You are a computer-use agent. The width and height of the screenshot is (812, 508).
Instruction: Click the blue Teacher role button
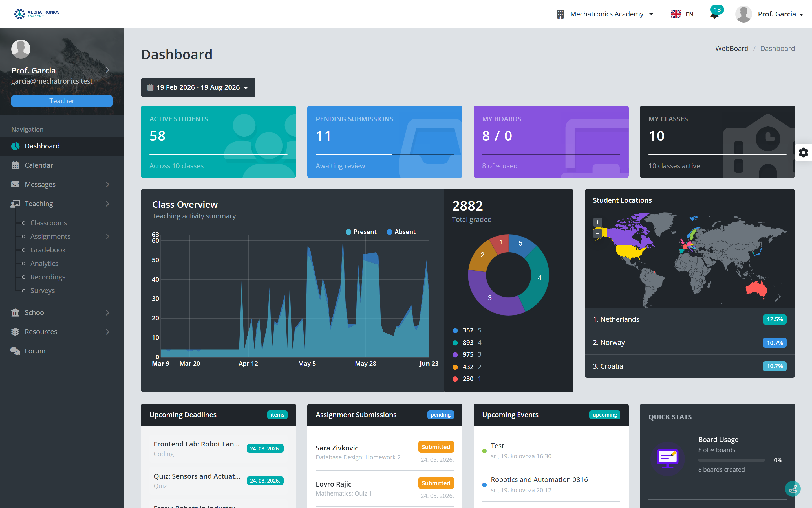coord(62,101)
